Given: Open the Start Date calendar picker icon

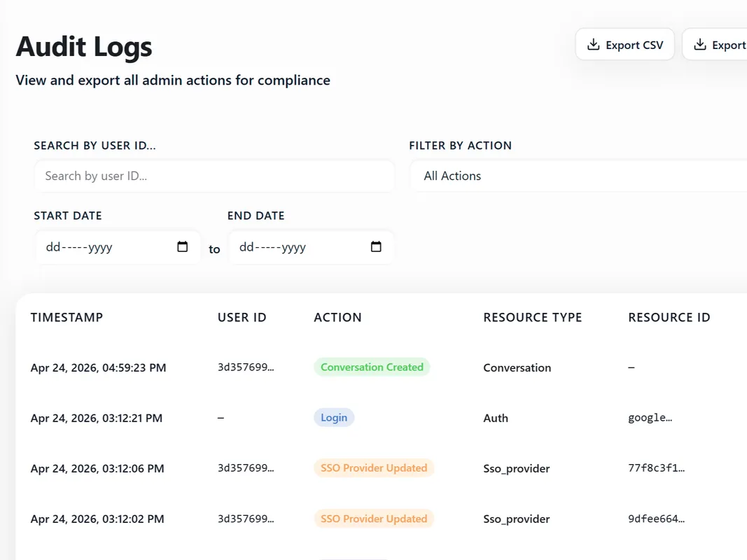Looking at the screenshot, I should tap(183, 246).
